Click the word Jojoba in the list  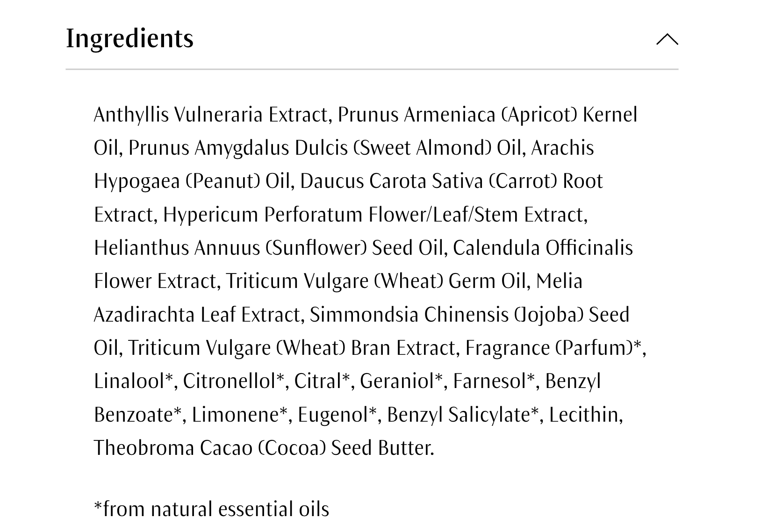coord(549,315)
